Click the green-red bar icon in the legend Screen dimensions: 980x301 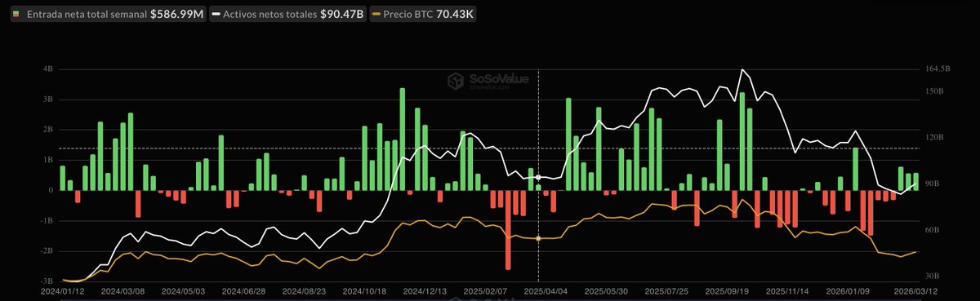[x=15, y=14]
